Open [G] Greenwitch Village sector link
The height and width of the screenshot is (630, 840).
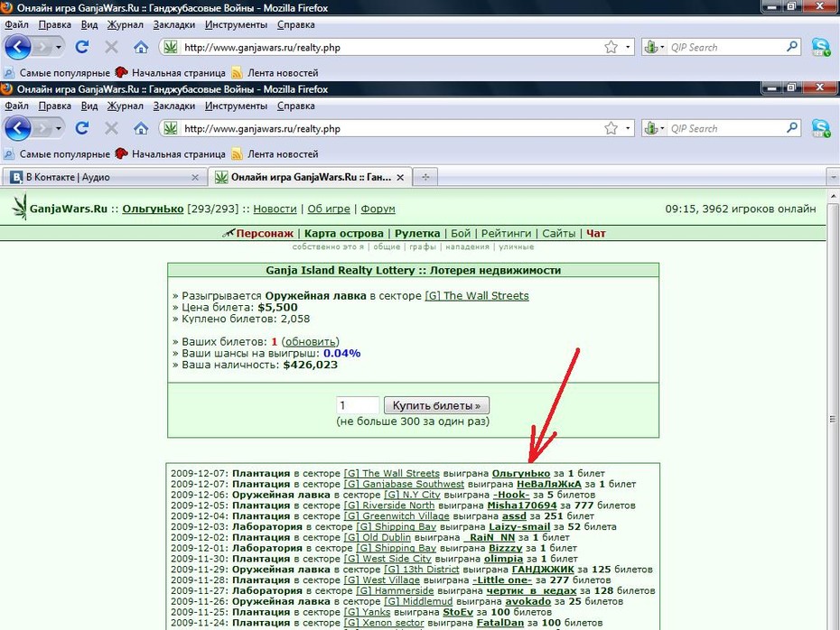click(x=397, y=516)
